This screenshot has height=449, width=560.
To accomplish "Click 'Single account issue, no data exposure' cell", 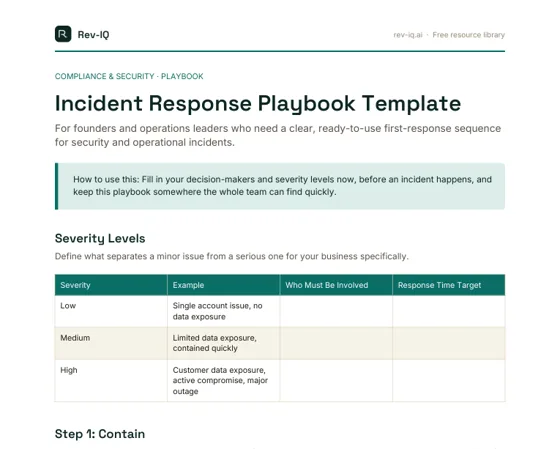I will tap(224, 311).
